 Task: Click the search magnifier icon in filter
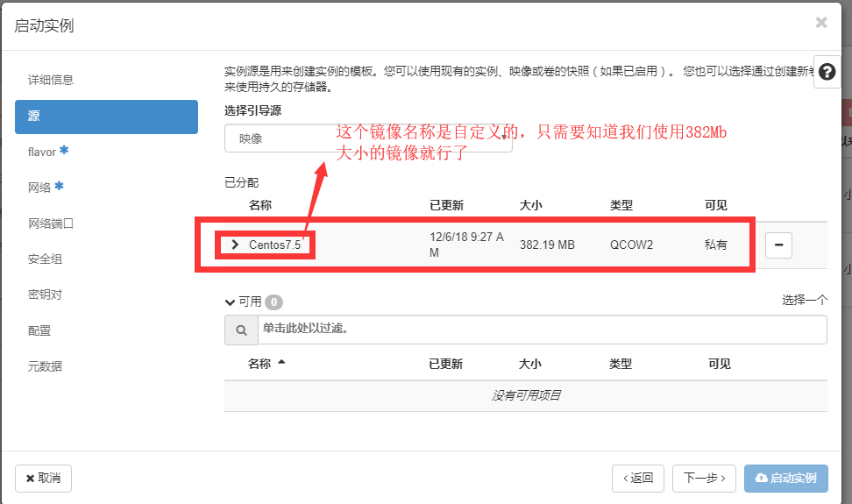[241, 330]
